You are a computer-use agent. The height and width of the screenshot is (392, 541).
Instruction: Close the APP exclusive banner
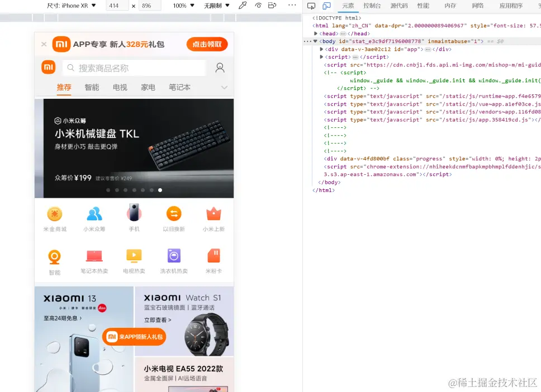(x=44, y=44)
